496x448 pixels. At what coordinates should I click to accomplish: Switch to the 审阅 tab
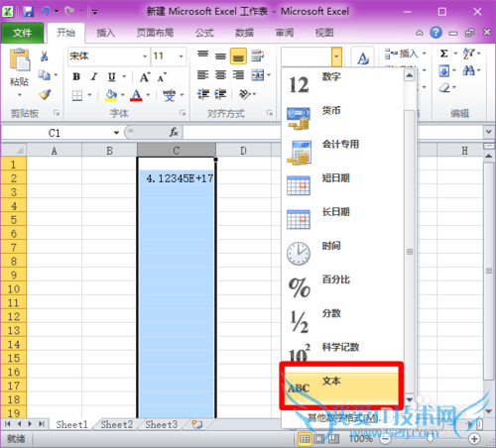click(285, 33)
